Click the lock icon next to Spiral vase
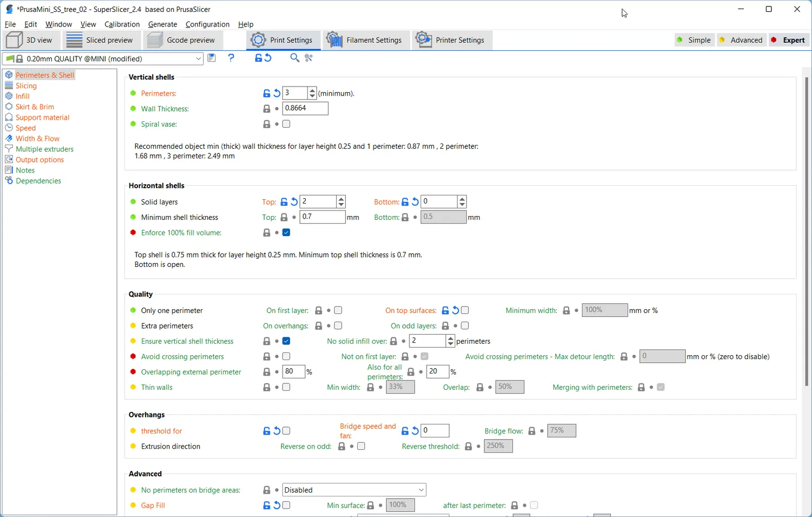 pos(266,124)
